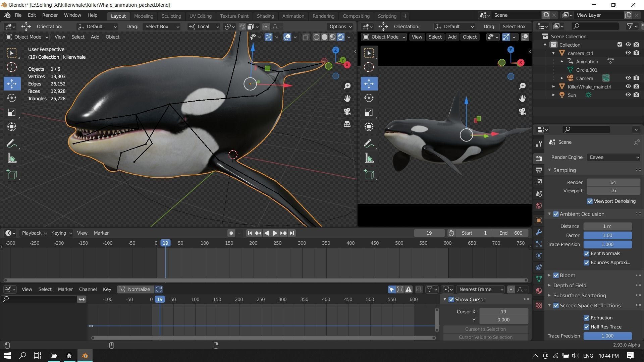Expand the KillerWhale_mainctrl tree item
The width and height of the screenshot is (644, 362).
pyautogui.click(x=553, y=87)
